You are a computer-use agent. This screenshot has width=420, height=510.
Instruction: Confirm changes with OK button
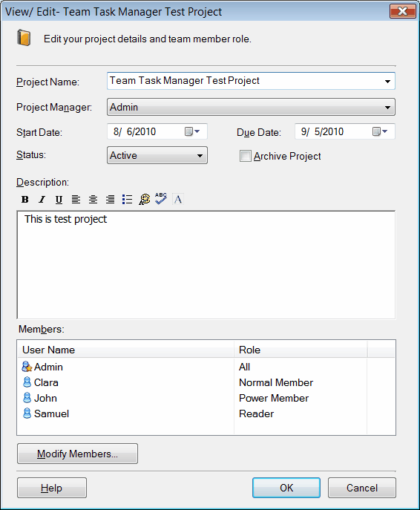(286, 488)
